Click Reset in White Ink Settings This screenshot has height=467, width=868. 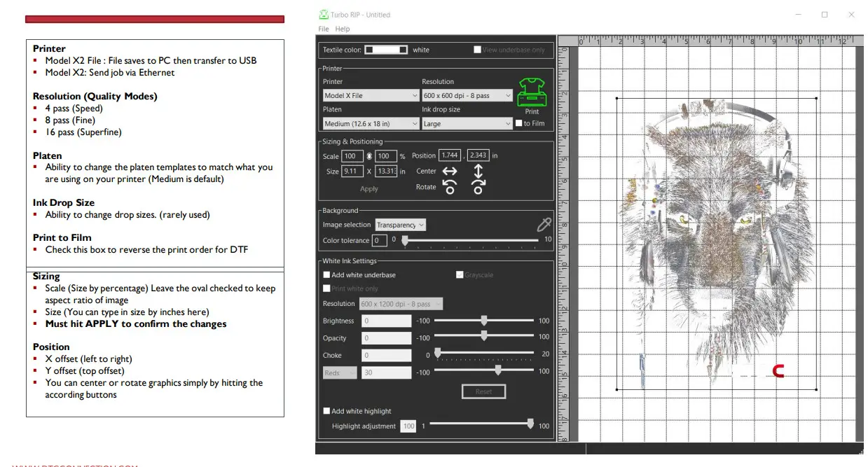(483, 391)
